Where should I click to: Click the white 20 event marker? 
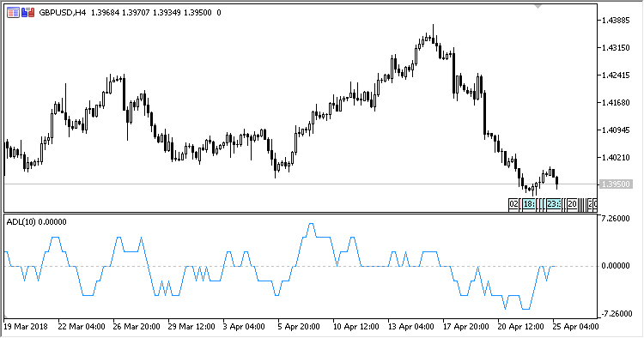click(x=572, y=204)
